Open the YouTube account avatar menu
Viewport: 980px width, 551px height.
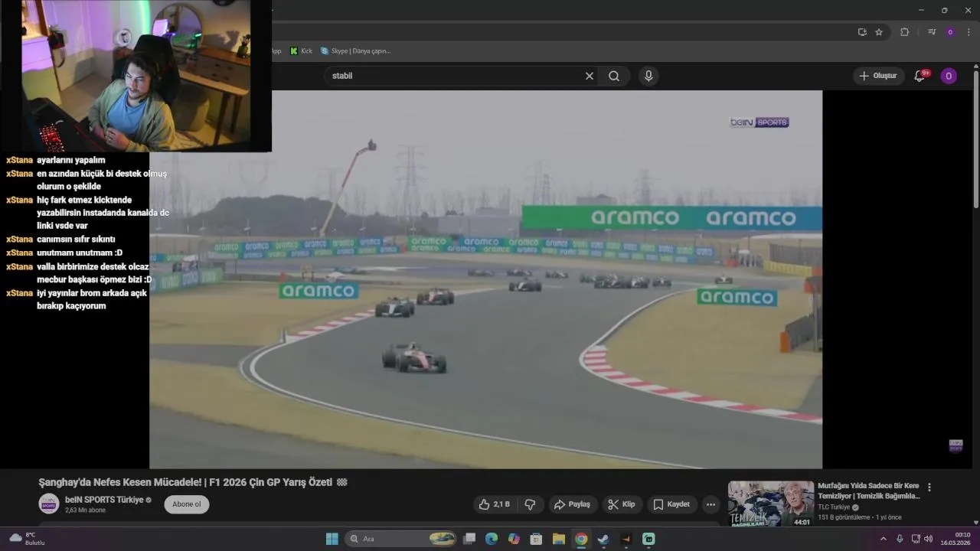click(x=949, y=76)
